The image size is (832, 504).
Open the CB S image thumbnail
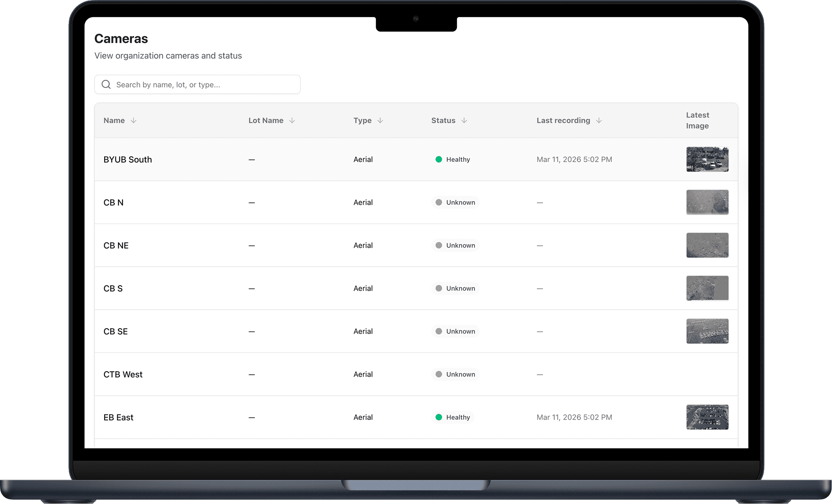pyautogui.click(x=707, y=288)
